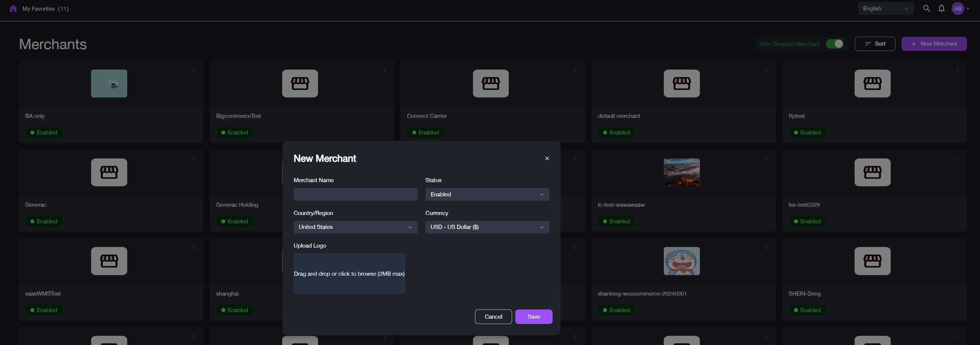Click the Doraemon logo on SHEIN-Deng's row card
The height and width of the screenshot is (345, 980).
tap(682, 261)
